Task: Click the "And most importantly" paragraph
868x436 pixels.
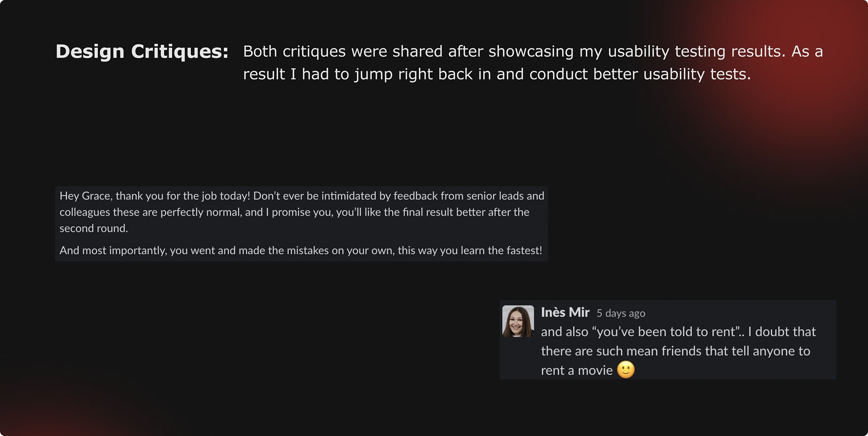Action: coord(301,250)
